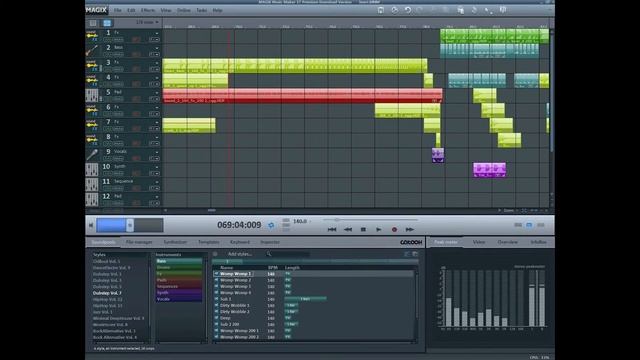Expand the BPM tempo 140.0 dropdown
Viewport: 640px width, 360px height.
(310, 222)
